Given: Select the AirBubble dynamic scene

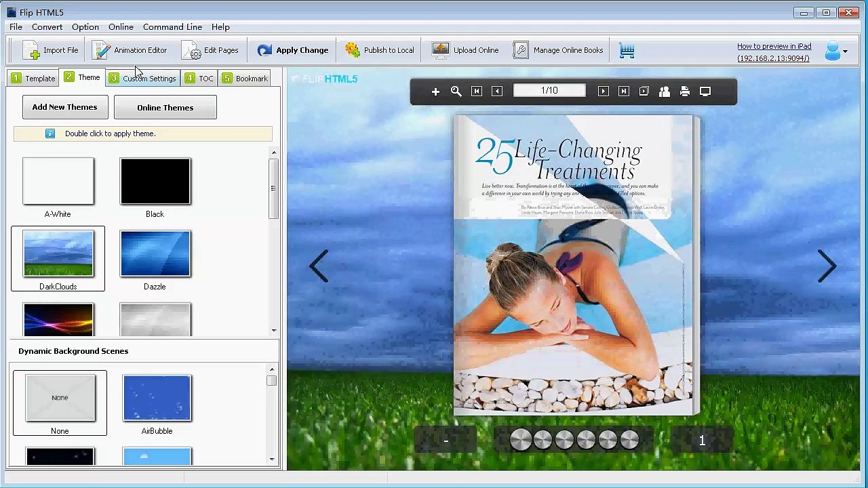Looking at the screenshot, I should pyautogui.click(x=157, y=398).
